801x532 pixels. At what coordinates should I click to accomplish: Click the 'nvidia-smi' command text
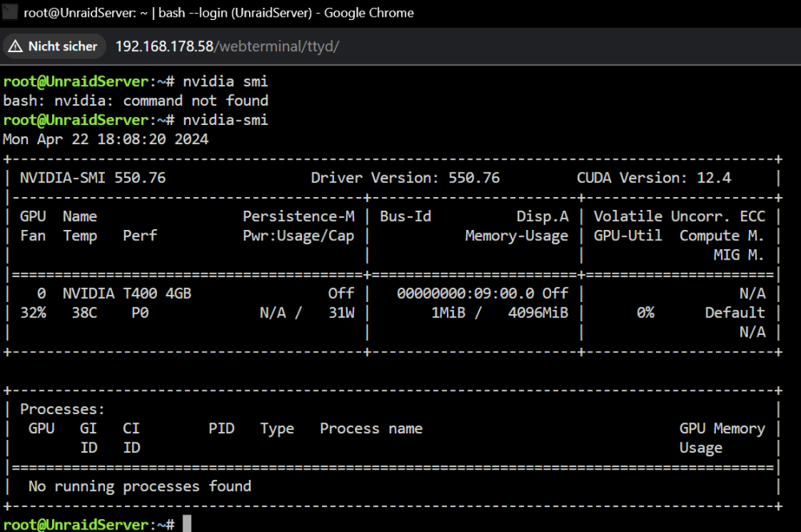[x=225, y=120]
